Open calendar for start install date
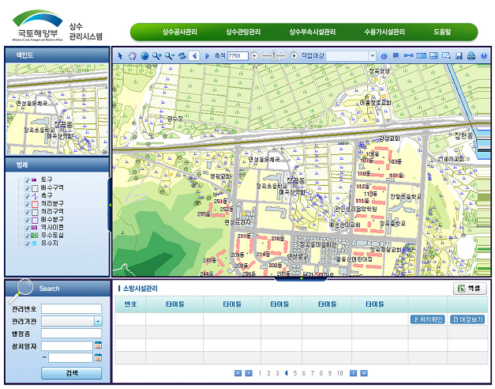495x389 pixels. [x=98, y=345]
